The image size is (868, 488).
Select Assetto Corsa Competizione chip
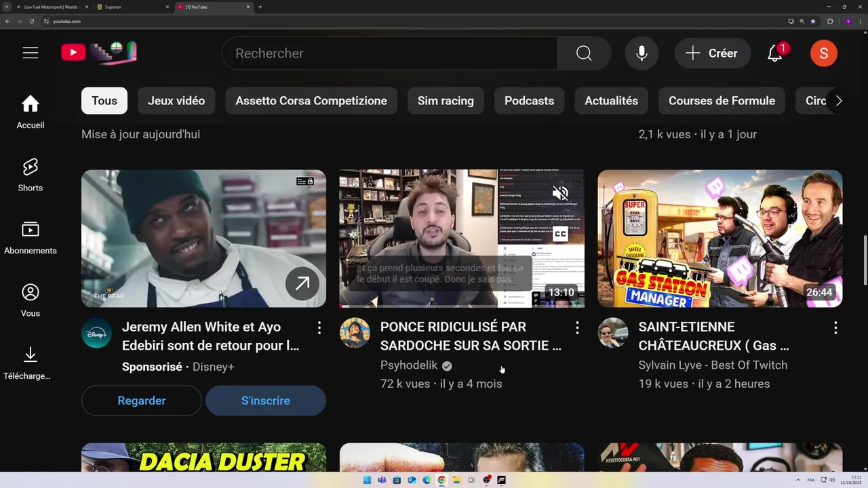(311, 101)
